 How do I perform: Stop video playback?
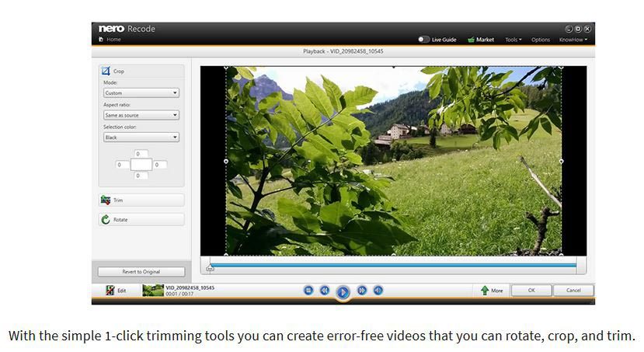coord(308,291)
